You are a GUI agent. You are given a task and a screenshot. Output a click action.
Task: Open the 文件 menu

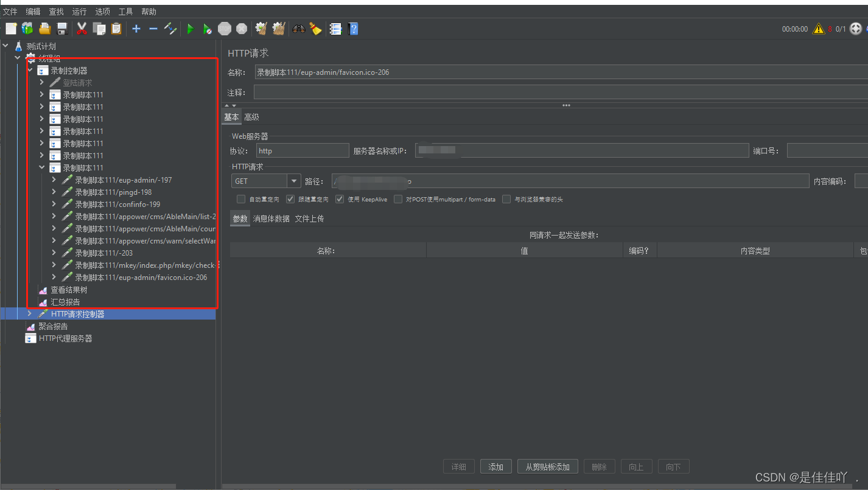click(x=10, y=12)
